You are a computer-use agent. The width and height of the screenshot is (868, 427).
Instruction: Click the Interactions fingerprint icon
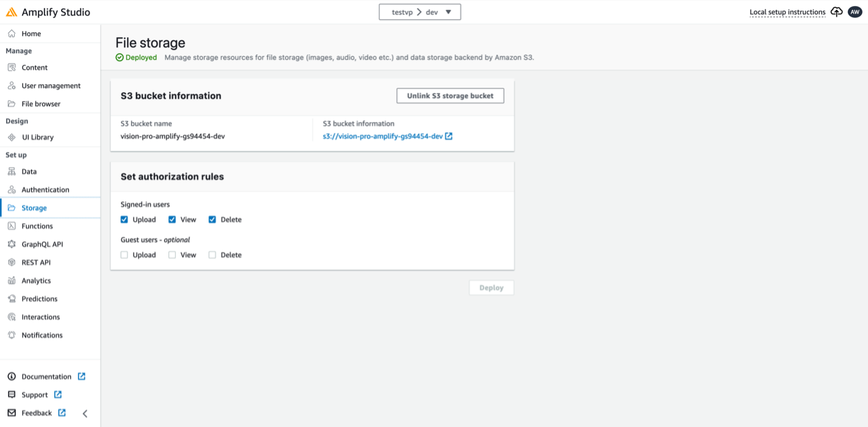click(12, 317)
